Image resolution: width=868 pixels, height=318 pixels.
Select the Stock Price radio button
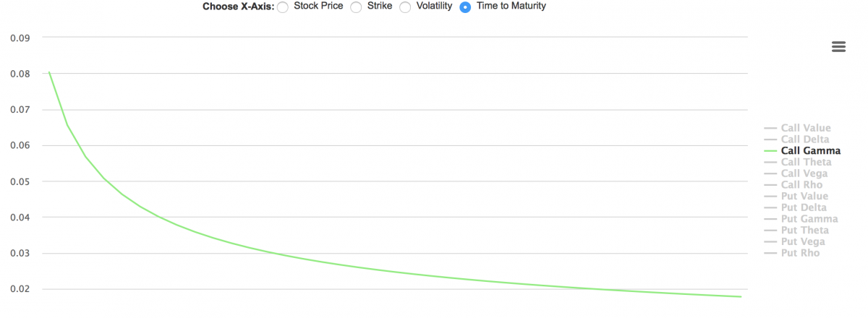click(282, 7)
